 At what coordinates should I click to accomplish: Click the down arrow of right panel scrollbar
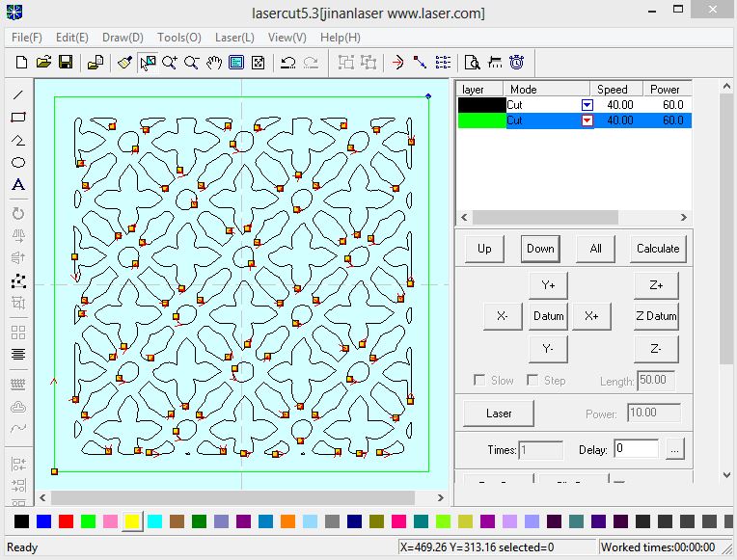click(726, 475)
